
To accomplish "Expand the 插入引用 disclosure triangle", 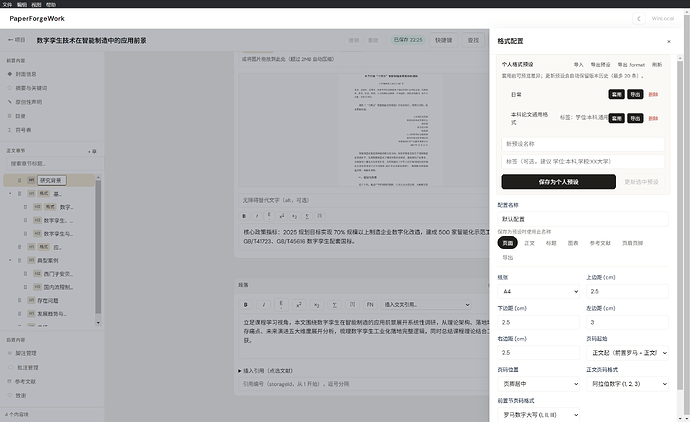I will click(x=240, y=371).
